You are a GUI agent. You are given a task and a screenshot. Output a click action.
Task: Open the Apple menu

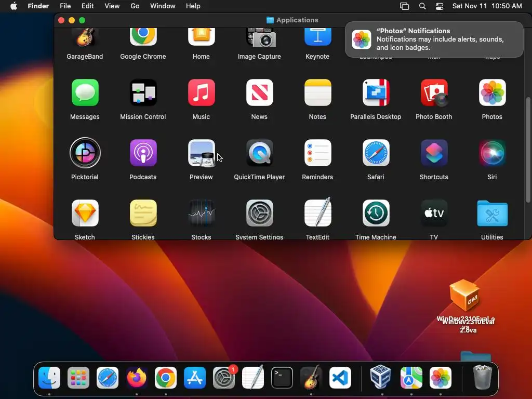coord(14,6)
